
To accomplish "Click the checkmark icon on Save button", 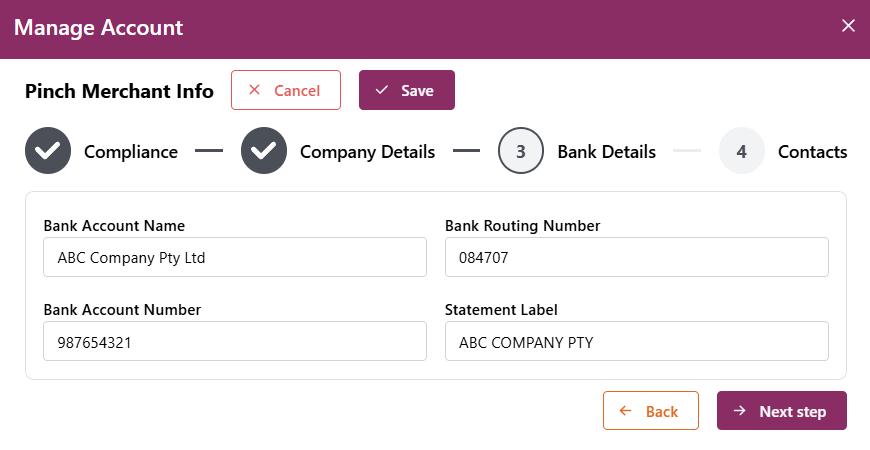I will point(382,90).
